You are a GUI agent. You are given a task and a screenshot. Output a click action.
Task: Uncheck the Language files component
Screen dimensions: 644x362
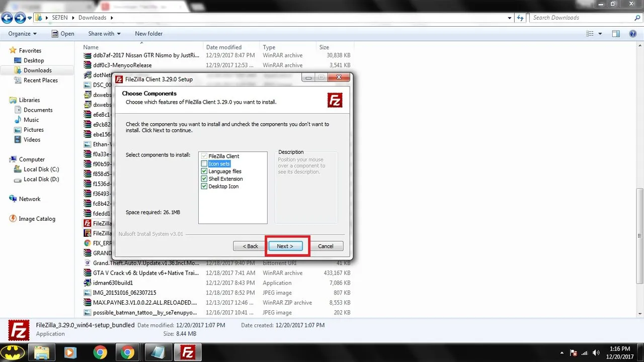click(204, 171)
